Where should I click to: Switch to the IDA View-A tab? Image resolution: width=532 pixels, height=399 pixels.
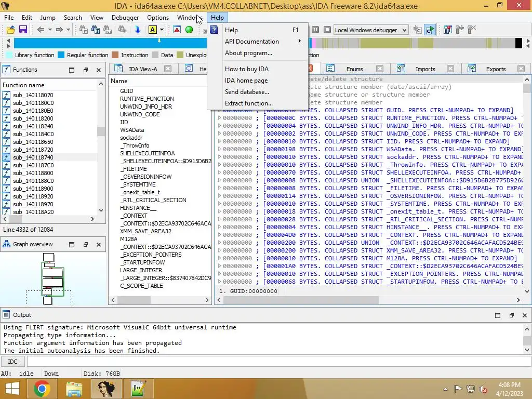(x=142, y=69)
